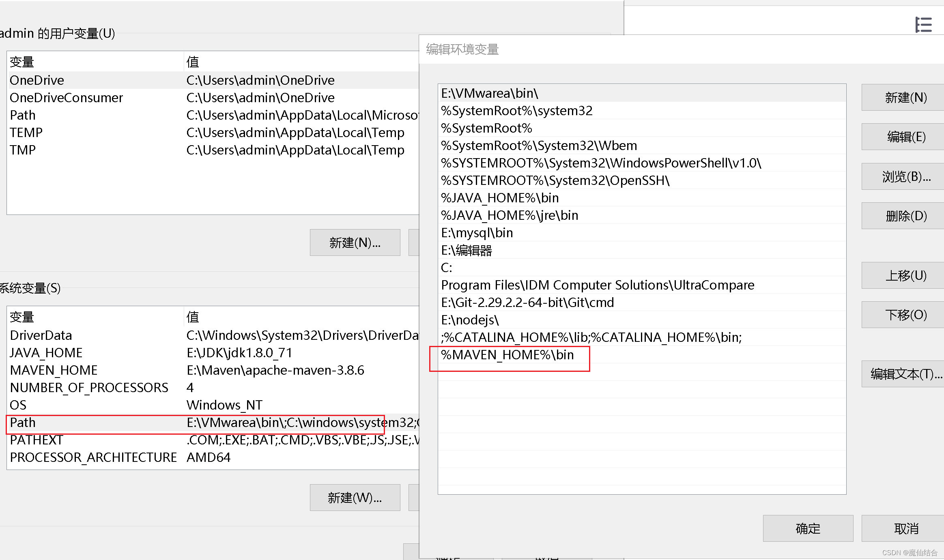Click the 值 column header in system variables

tap(301, 317)
